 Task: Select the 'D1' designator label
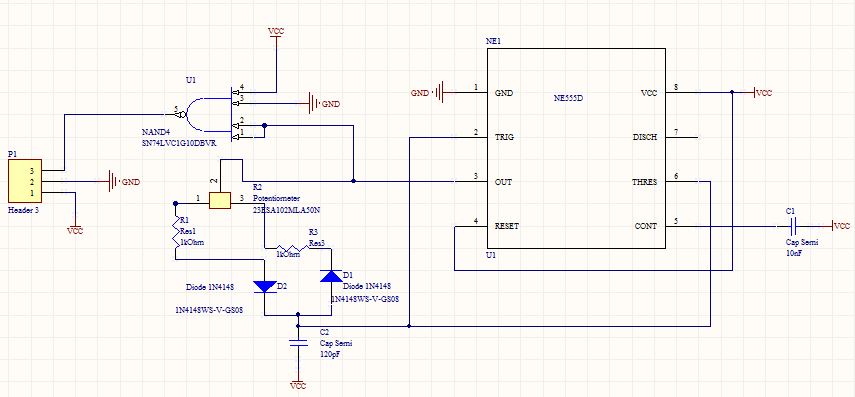pyautogui.click(x=348, y=274)
